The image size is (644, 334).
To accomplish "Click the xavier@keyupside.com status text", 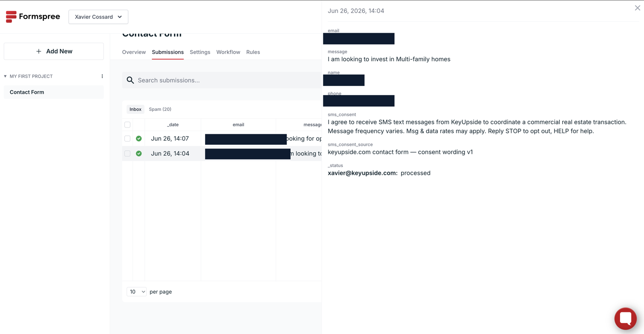I will coord(362,173).
